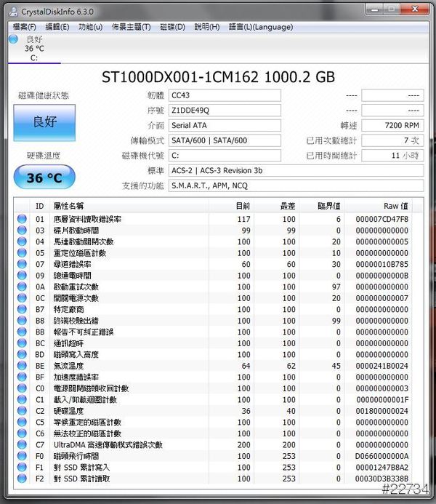Select the 重定位磁區計數 attribute name
The image size is (436, 504).
(80, 252)
